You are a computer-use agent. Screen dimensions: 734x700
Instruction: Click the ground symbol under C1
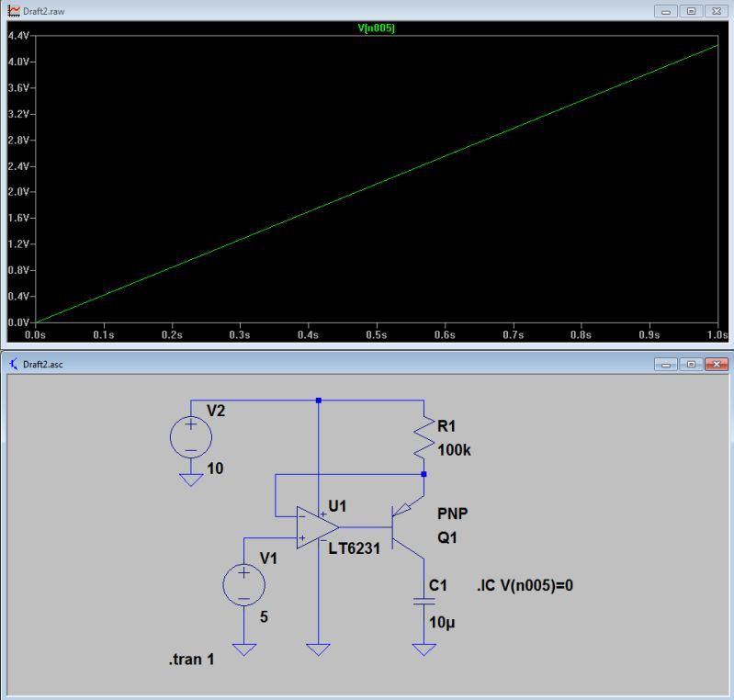(x=424, y=649)
